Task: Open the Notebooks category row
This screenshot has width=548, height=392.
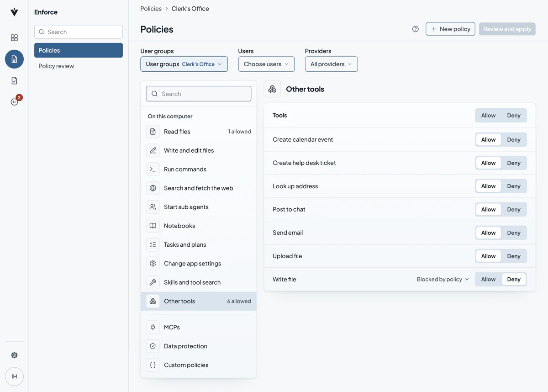Action: 199,226
